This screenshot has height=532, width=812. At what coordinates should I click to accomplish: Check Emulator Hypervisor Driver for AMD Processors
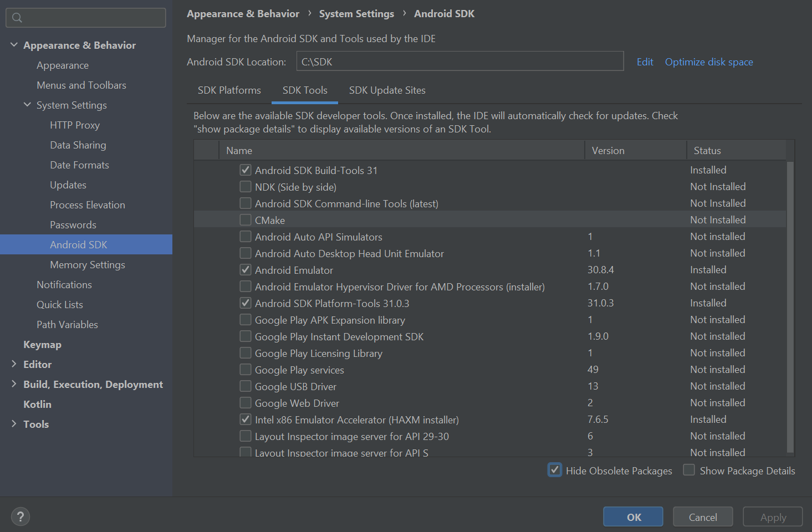tap(246, 287)
